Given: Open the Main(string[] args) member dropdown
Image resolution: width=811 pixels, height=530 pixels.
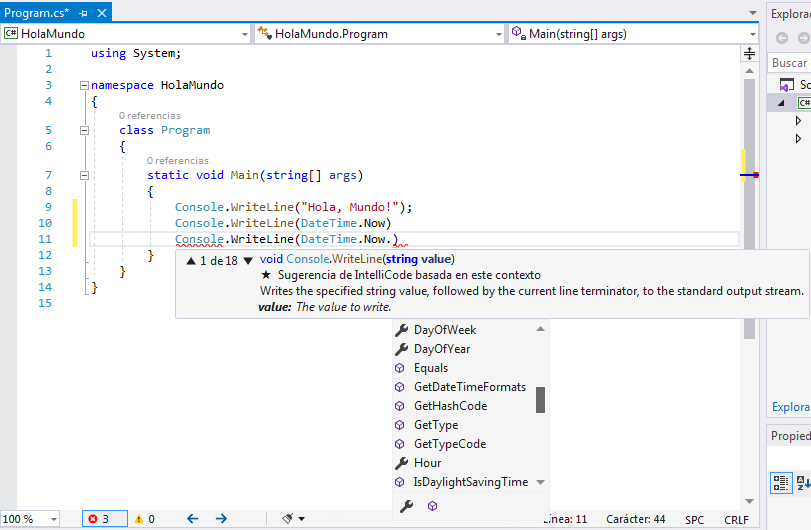Looking at the screenshot, I should coord(751,33).
